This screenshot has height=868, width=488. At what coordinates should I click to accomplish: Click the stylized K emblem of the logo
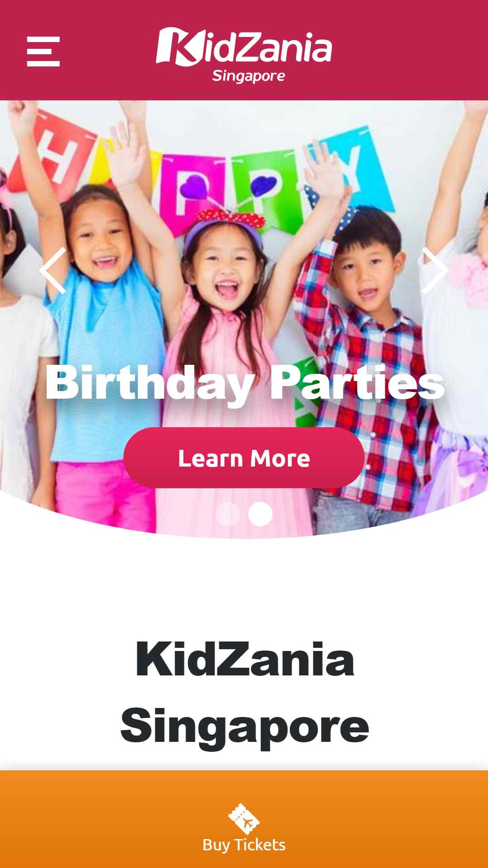tap(177, 46)
